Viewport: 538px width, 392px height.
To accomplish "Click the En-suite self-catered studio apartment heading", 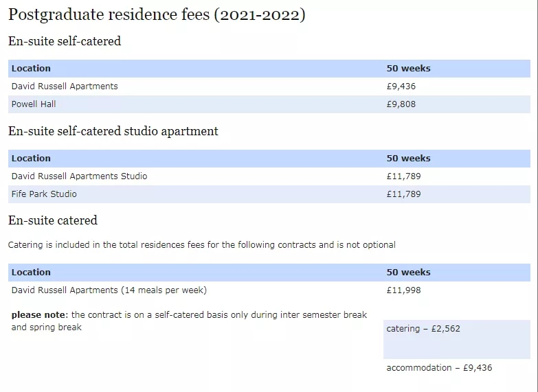I will [x=113, y=131].
